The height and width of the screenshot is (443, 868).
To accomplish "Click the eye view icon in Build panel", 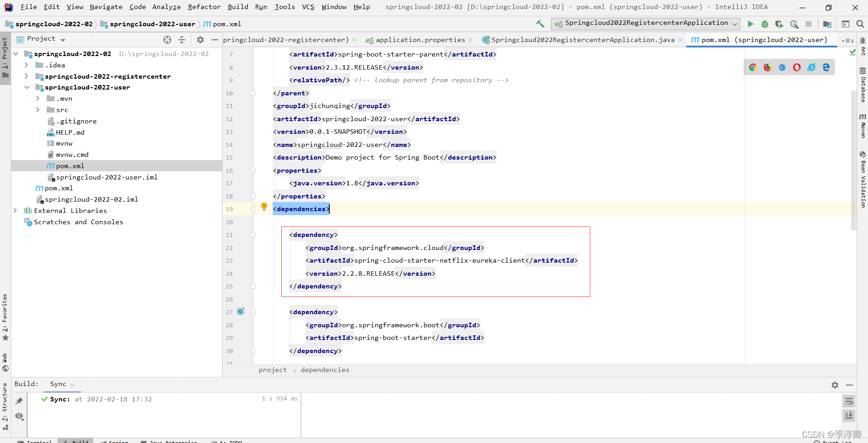I will coord(19,416).
